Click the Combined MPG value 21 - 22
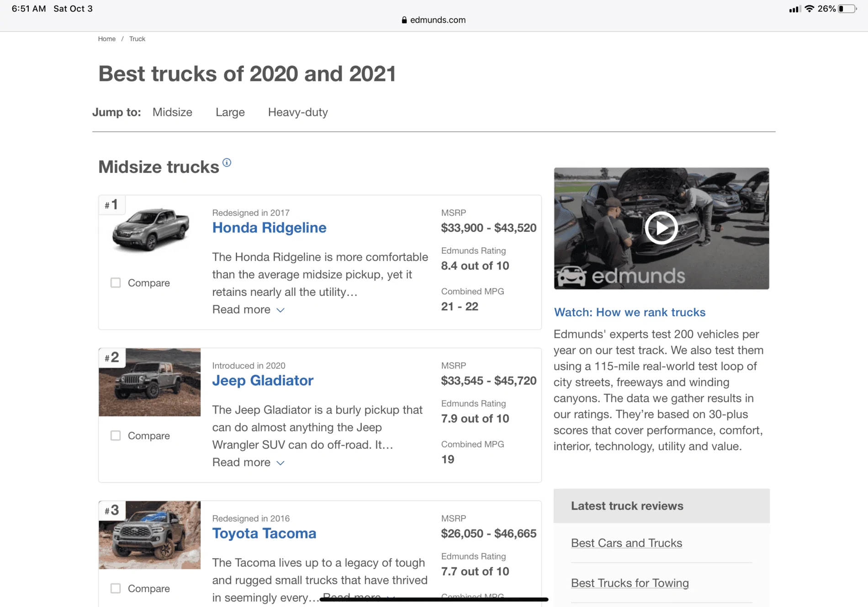868x607 pixels. [x=460, y=306]
